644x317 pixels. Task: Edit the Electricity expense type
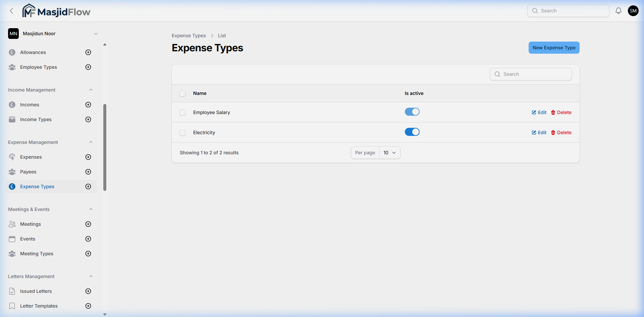tap(539, 132)
